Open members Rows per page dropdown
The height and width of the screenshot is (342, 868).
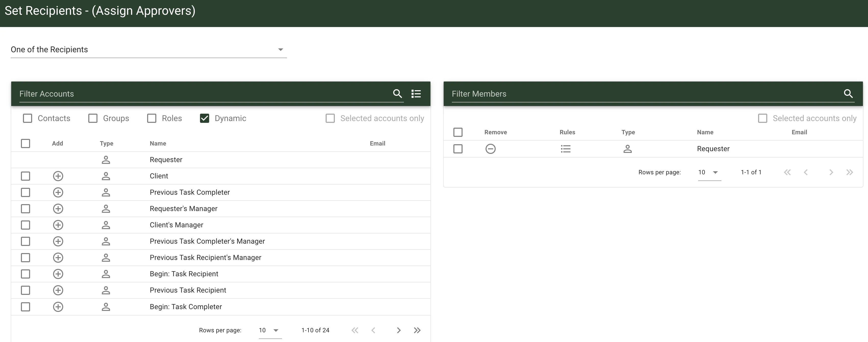coord(709,172)
